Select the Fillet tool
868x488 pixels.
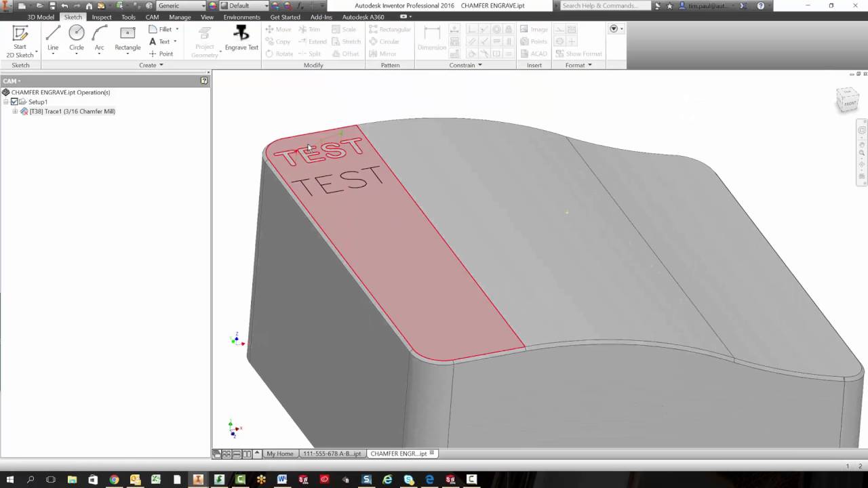click(160, 29)
